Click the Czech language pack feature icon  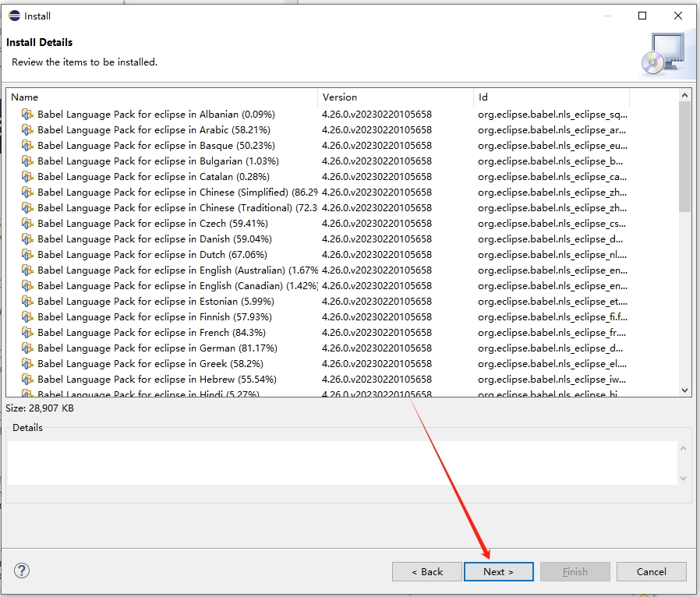click(x=27, y=224)
